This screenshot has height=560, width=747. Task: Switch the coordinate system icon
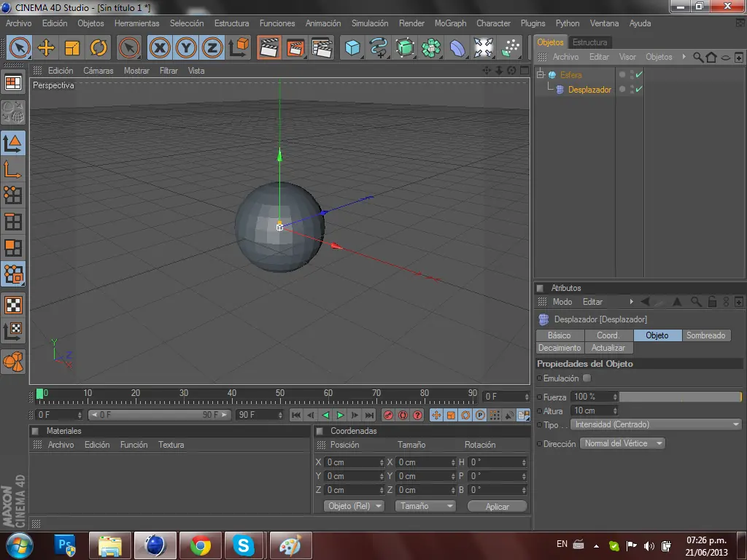pyautogui.click(x=239, y=47)
